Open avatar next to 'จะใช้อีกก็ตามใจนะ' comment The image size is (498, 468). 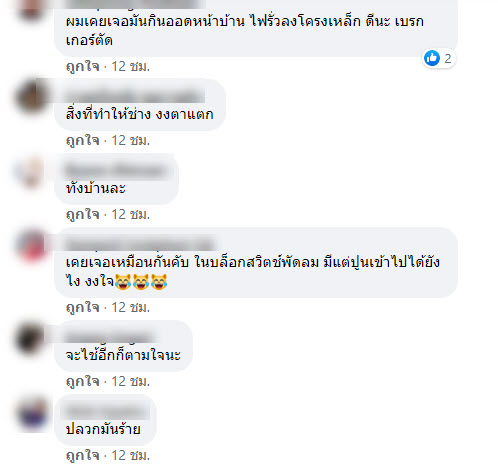(x=31, y=339)
